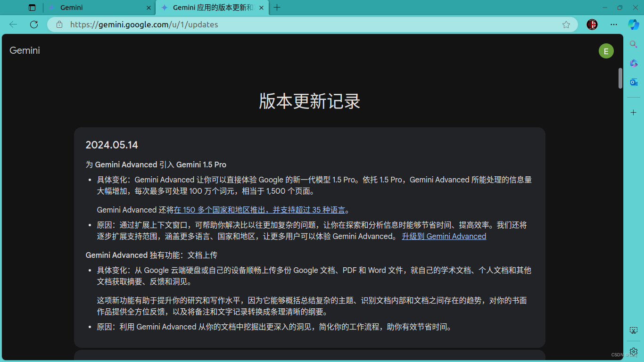Click the page vertical scrollbar thumb
Screen dimensions: 644x362
tap(620, 78)
